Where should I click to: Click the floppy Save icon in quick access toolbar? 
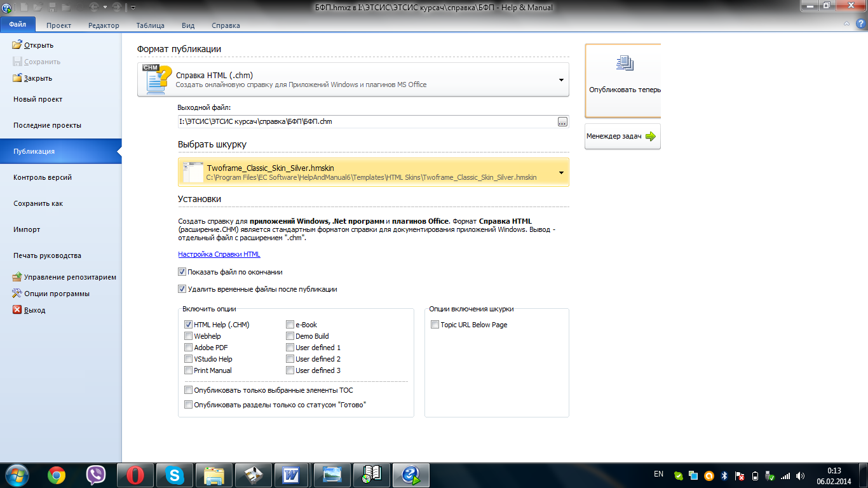click(54, 7)
